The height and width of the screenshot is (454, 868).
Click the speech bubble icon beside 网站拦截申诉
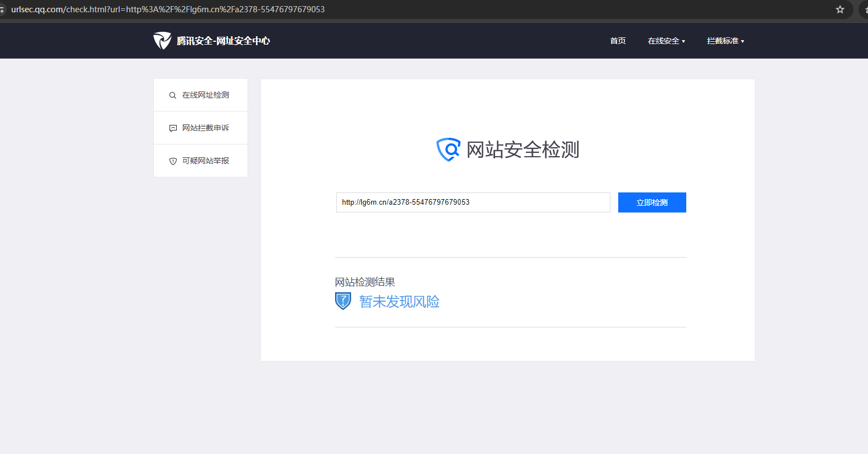pyautogui.click(x=173, y=128)
